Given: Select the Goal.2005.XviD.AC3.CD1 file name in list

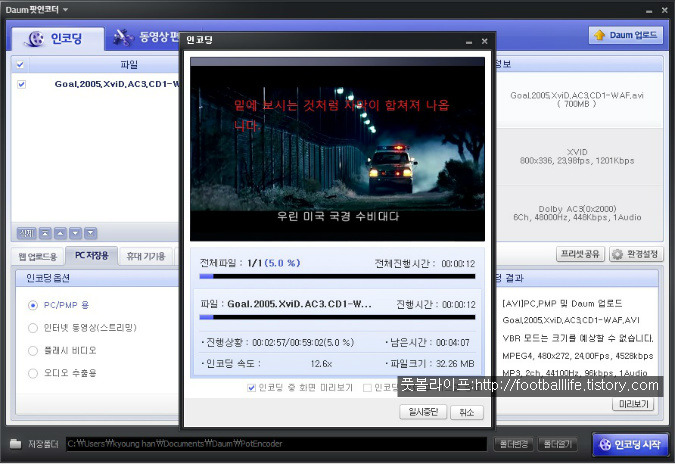Looking at the screenshot, I should (x=116, y=84).
